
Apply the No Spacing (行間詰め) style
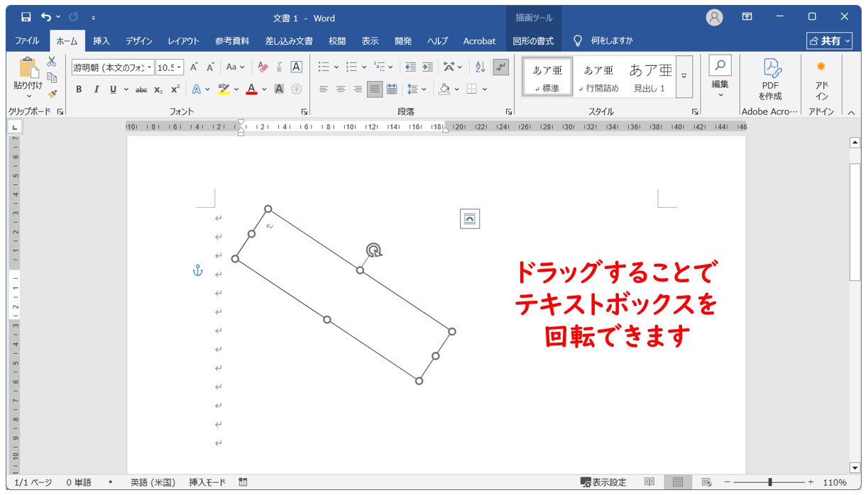tap(598, 77)
